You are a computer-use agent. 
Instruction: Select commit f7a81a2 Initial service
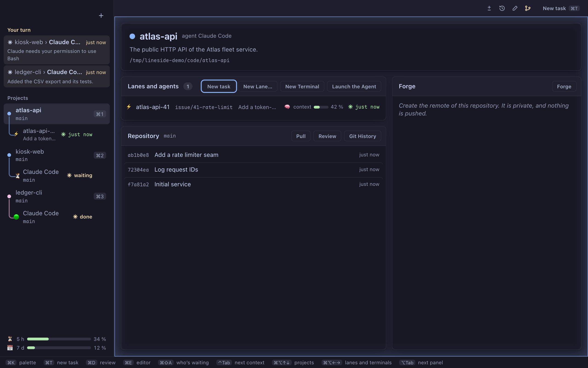point(253,184)
